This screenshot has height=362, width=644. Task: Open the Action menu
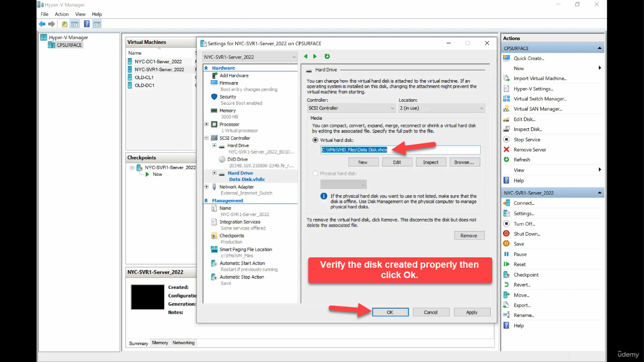point(62,14)
